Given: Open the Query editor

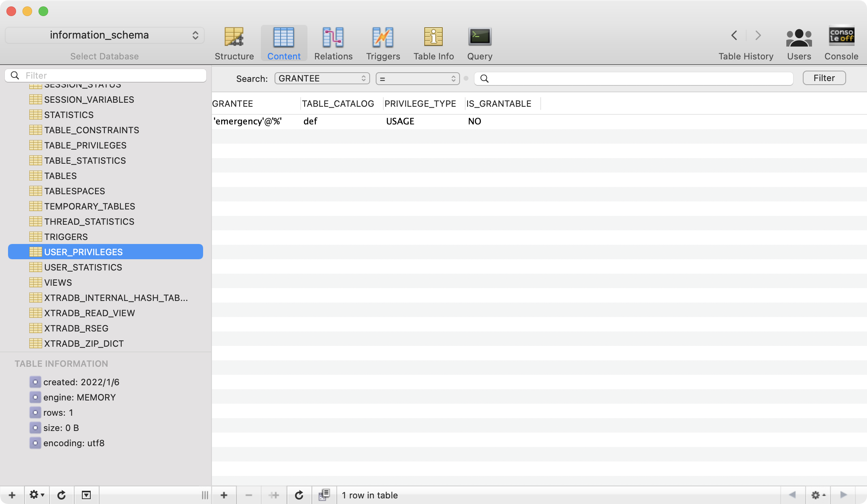Looking at the screenshot, I should (x=480, y=43).
